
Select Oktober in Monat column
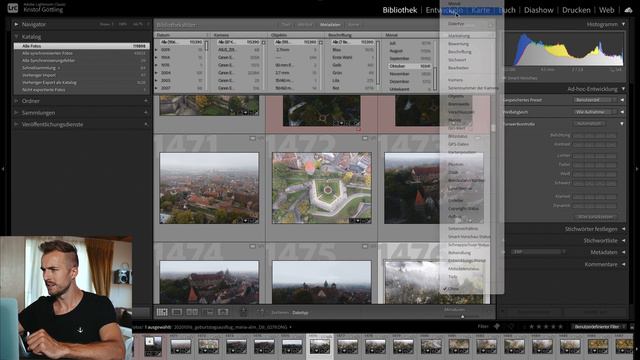(410, 66)
